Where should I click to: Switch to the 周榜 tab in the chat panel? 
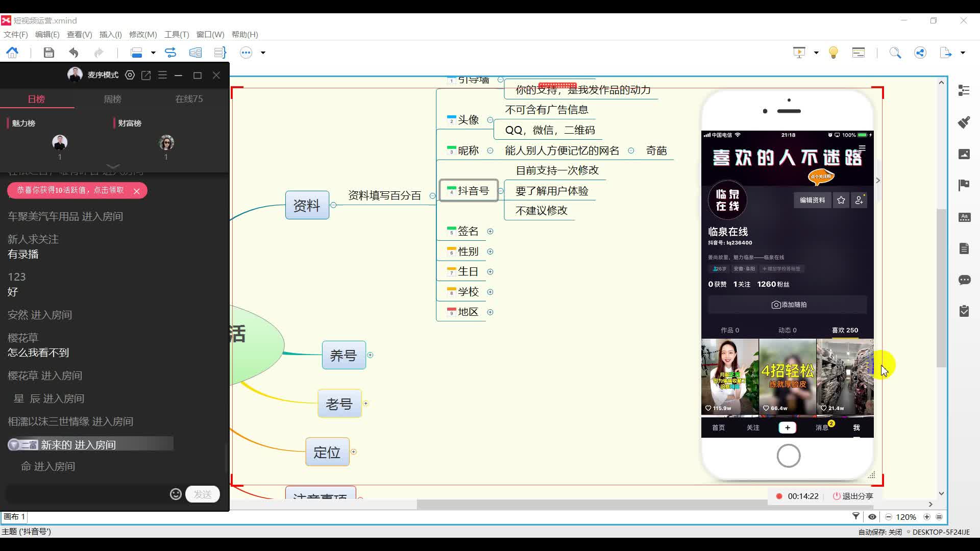(112, 99)
